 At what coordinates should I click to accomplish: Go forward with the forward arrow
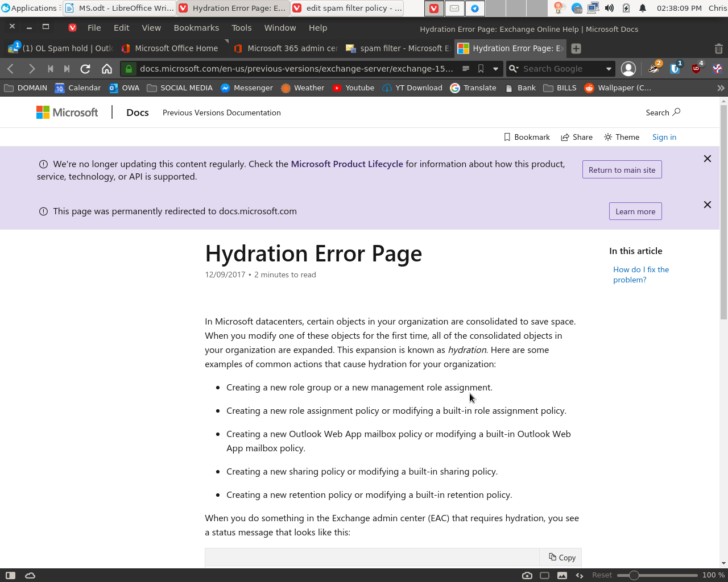[x=32, y=69]
